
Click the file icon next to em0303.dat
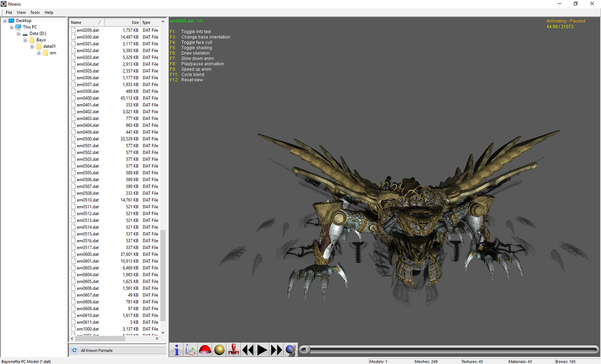(x=73, y=57)
